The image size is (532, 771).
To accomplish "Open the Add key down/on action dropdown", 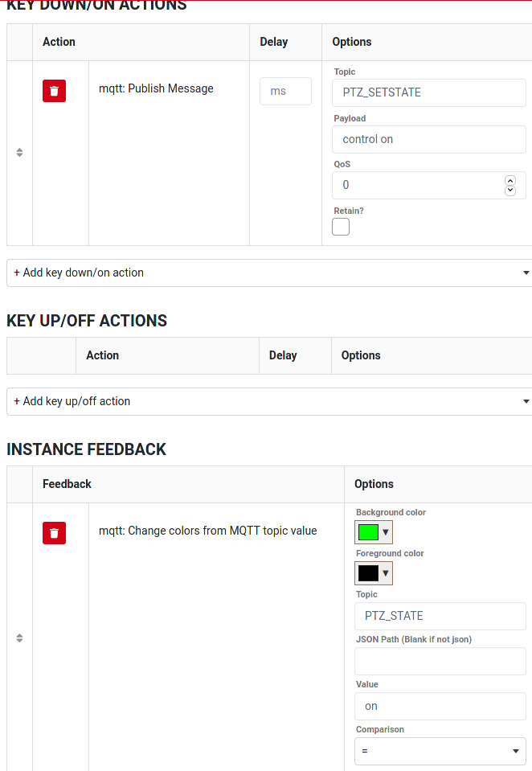I will [x=269, y=273].
